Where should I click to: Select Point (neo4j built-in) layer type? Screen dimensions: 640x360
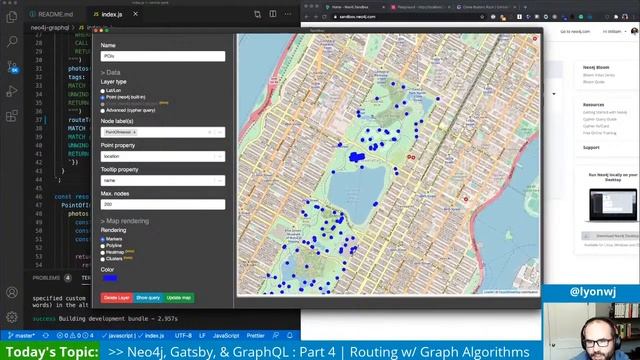point(102,98)
